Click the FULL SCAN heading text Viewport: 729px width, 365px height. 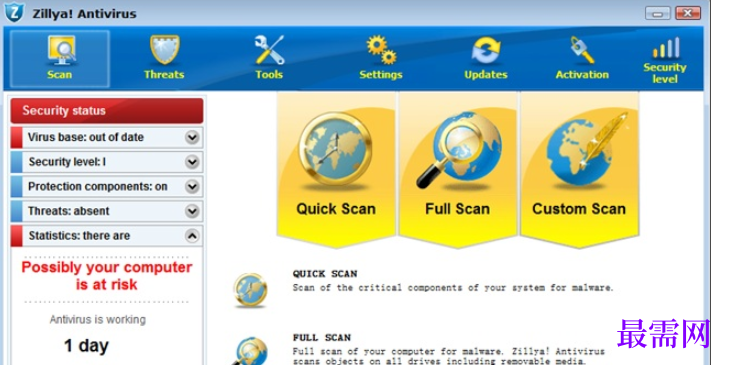click(x=322, y=338)
